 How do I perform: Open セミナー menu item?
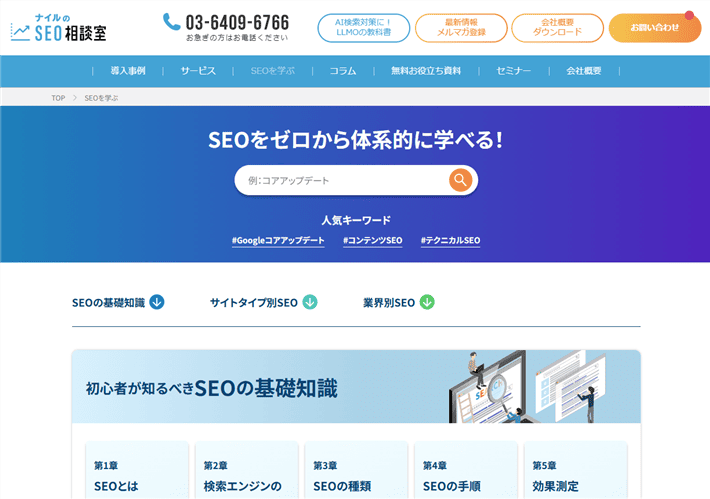coord(513,71)
